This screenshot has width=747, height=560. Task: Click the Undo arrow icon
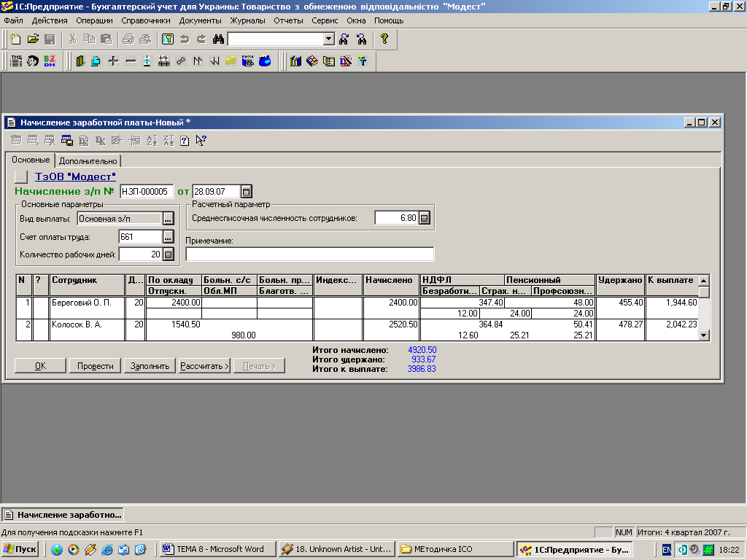coord(185,39)
